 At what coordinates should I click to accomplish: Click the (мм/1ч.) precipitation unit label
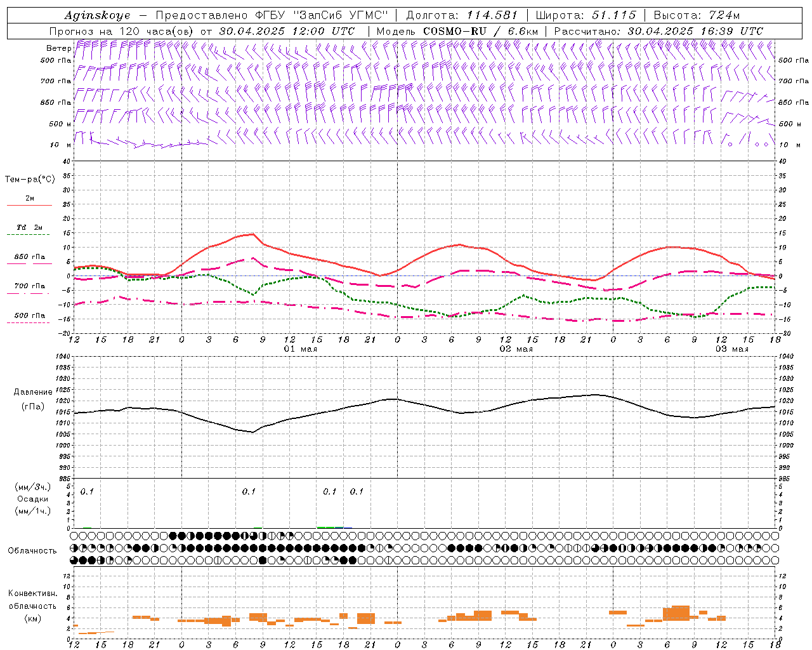(x=33, y=511)
